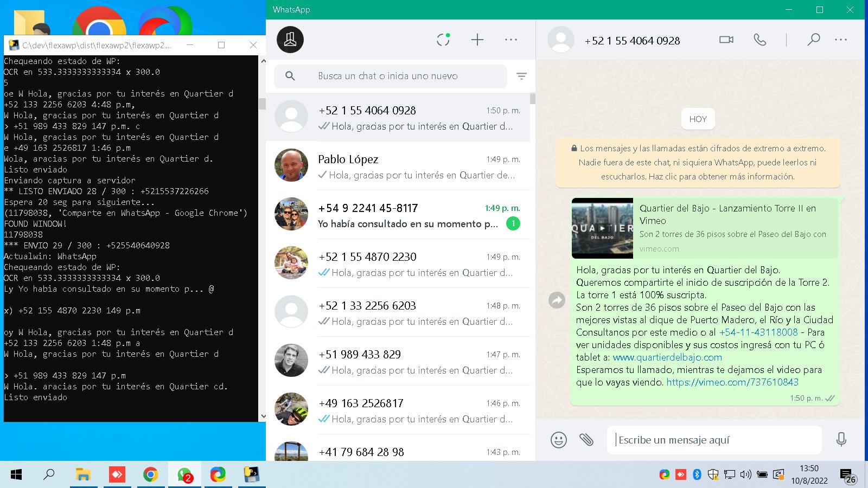
Task: Open the WhatsApp status updates icon
Action: (x=443, y=40)
